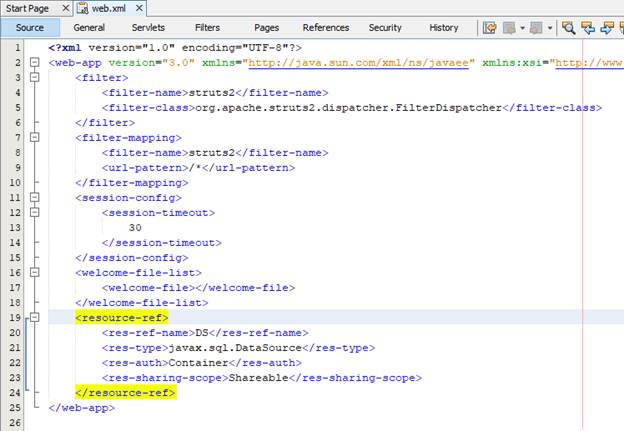
Task: Click the closing </session-timeout> tag
Action: 162,243
